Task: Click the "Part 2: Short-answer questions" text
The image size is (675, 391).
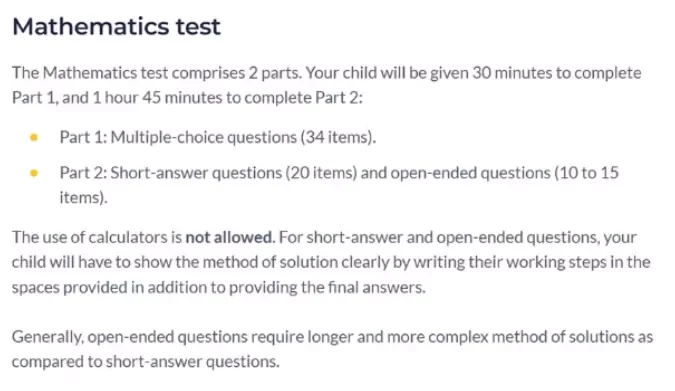Action: point(170,173)
